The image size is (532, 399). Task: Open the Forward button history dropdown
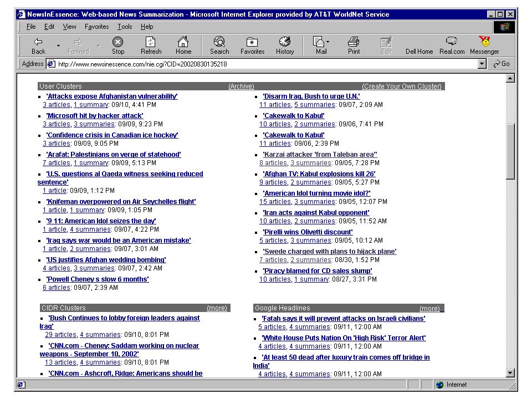point(99,45)
